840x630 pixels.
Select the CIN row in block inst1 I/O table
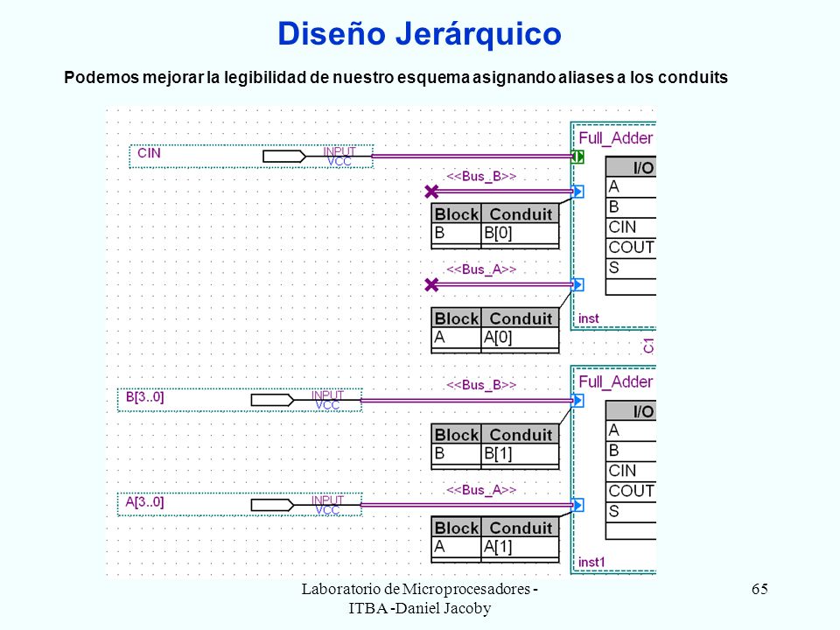[631, 471]
